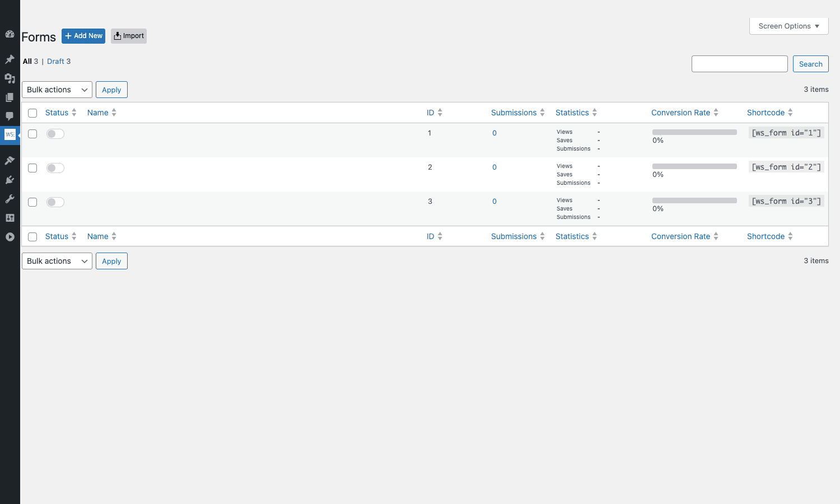Image resolution: width=840 pixels, height=504 pixels.
Task: Click sort arrows beside bottom Status header
Action: click(74, 236)
